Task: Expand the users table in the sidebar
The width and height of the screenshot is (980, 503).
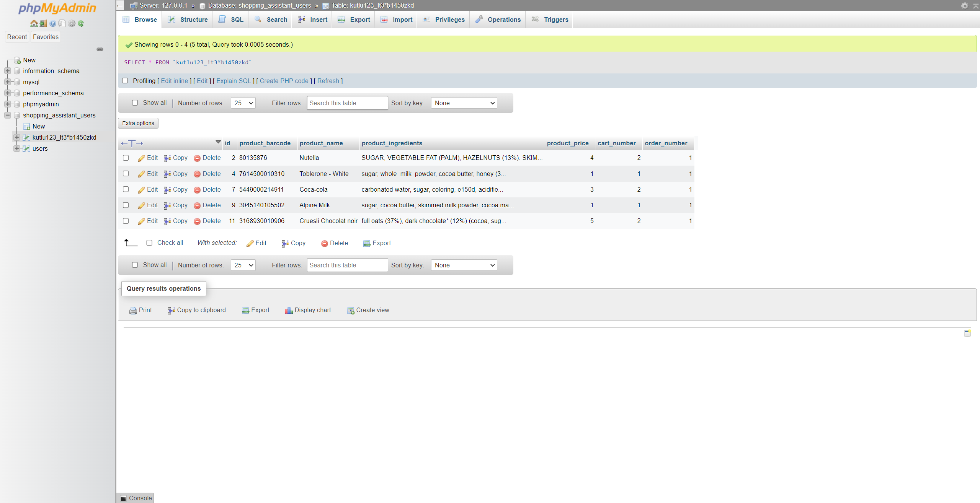Action: tap(16, 148)
